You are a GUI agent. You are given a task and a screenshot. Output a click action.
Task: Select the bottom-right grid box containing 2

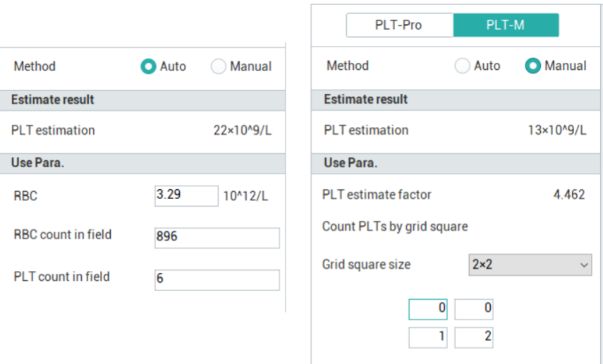point(473,337)
